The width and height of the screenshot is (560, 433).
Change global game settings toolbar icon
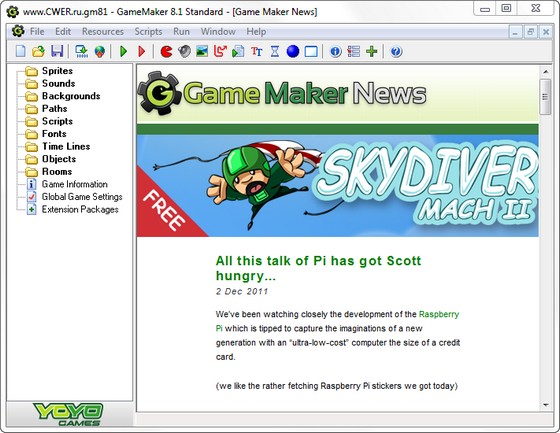pyautogui.click(x=354, y=51)
